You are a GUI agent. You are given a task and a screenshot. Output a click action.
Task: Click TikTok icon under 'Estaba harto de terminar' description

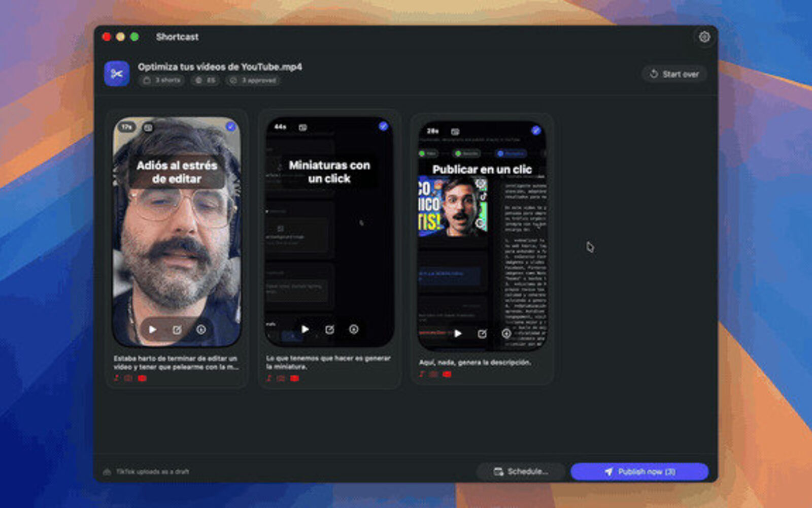[x=117, y=378]
